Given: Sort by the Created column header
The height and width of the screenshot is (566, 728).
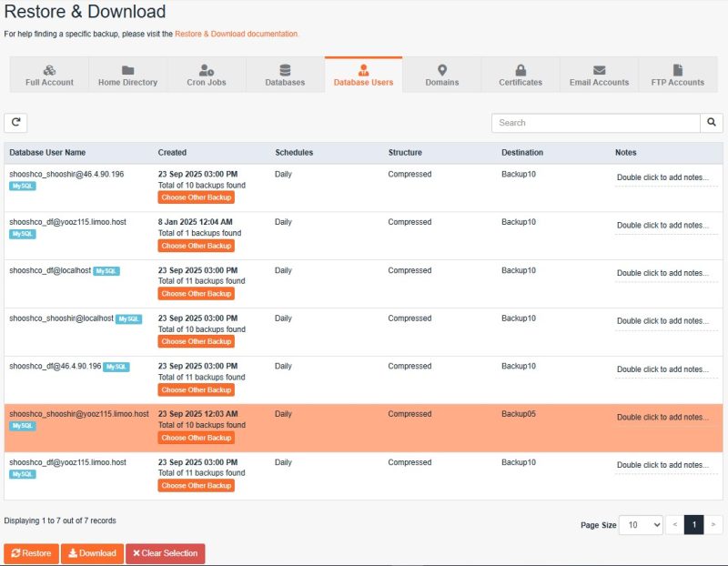Looking at the screenshot, I should [x=172, y=153].
